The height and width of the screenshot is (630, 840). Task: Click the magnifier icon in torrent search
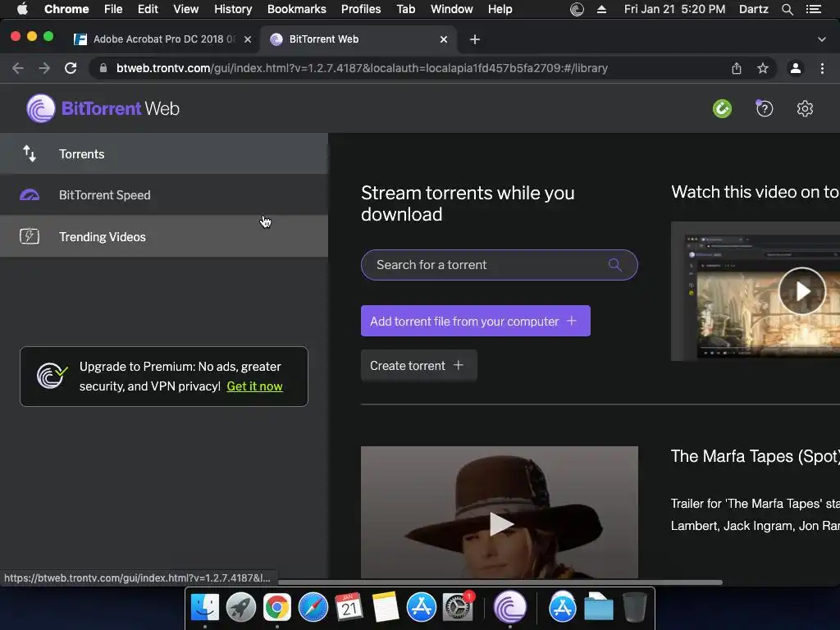pyautogui.click(x=615, y=265)
